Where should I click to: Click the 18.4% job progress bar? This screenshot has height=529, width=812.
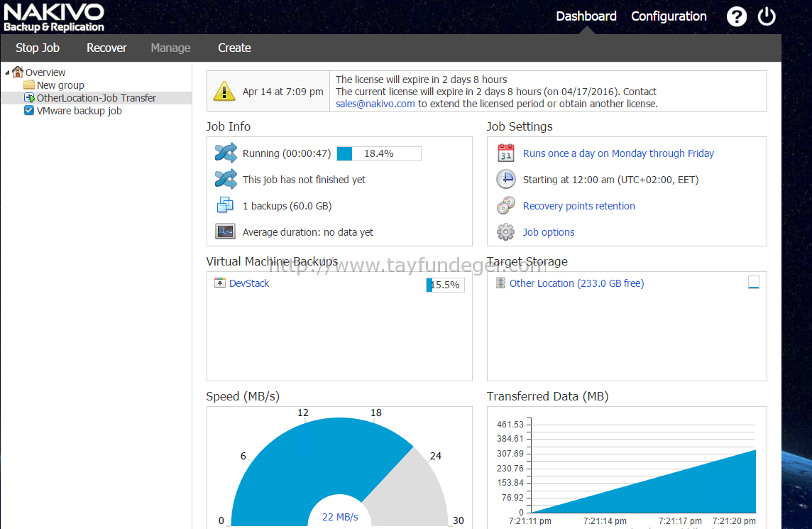tap(379, 153)
